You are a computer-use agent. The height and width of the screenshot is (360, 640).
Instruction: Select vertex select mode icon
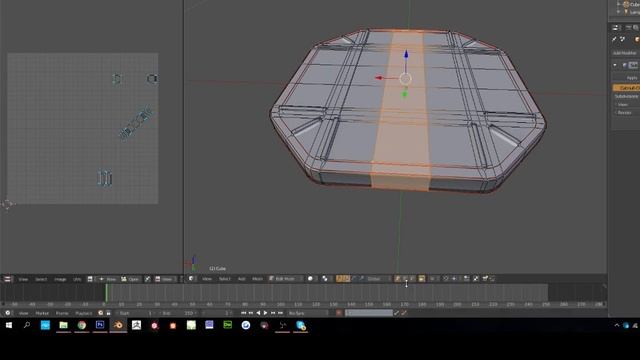pyautogui.click(x=398, y=279)
